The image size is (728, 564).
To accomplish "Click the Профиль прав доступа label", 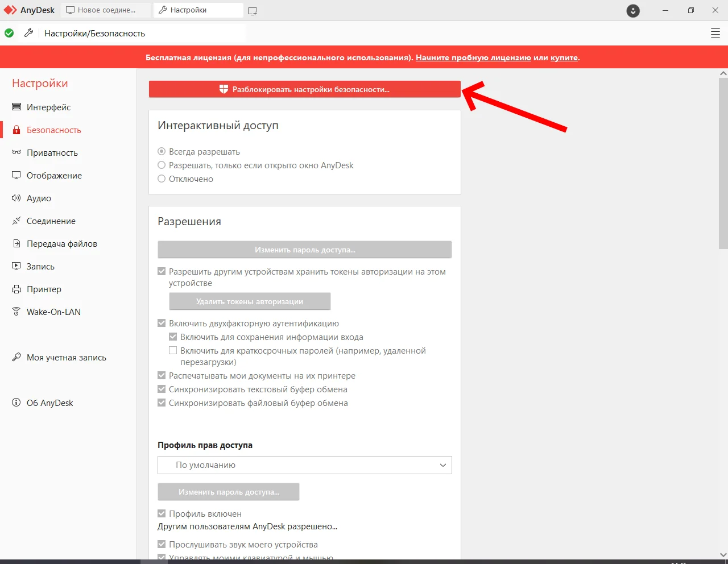I will tap(205, 445).
